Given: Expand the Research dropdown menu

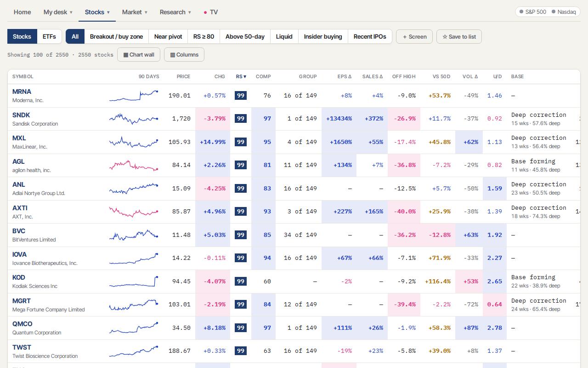Looking at the screenshot, I should click(175, 12).
